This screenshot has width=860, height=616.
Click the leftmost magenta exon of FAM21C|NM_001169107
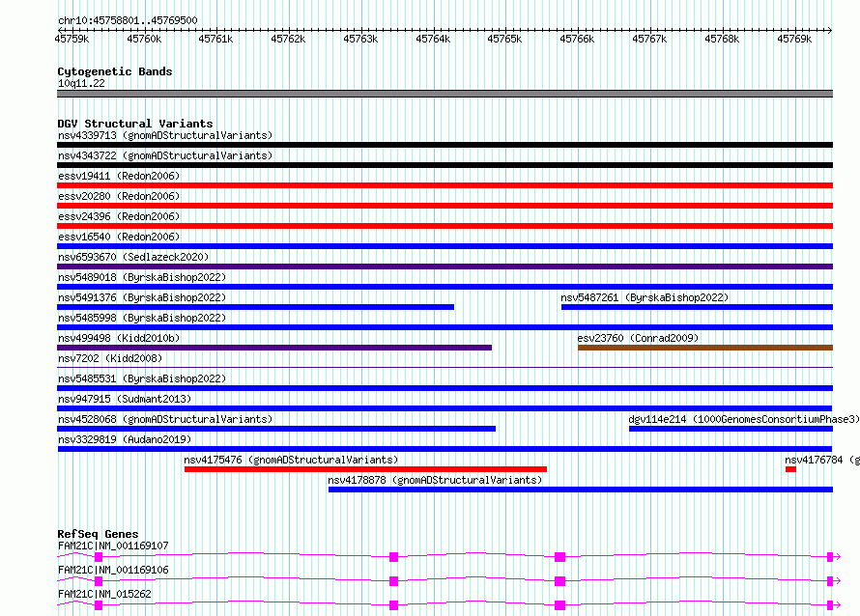(x=99, y=557)
